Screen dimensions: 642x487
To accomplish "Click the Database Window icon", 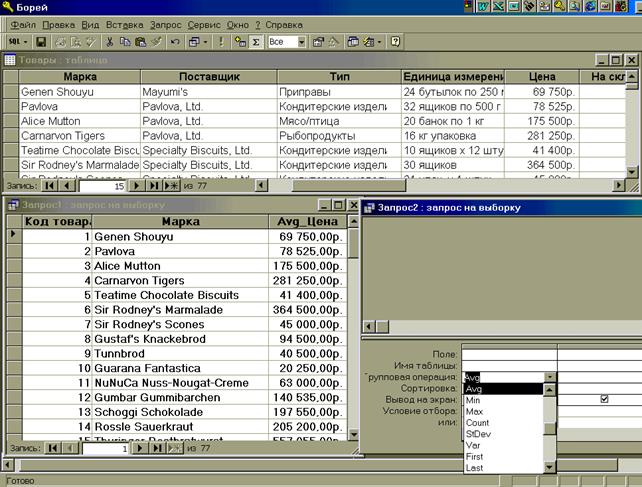I will coord(353,42).
